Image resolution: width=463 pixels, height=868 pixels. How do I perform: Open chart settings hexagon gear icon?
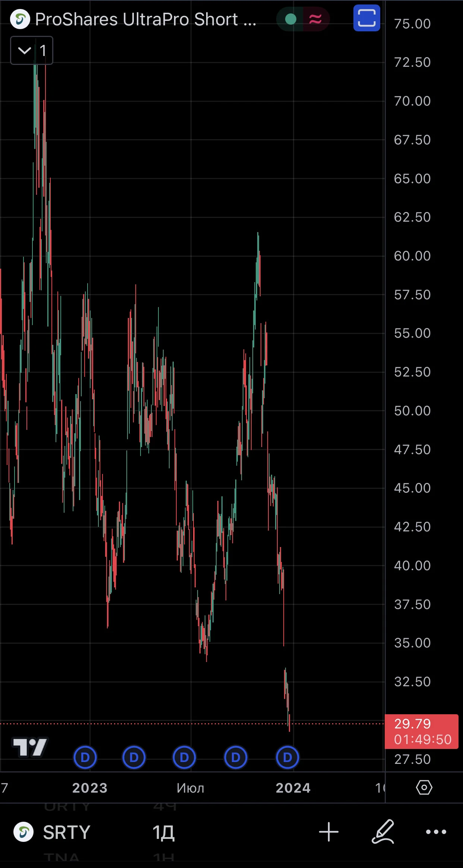pyautogui.click(x=424, y=788)
